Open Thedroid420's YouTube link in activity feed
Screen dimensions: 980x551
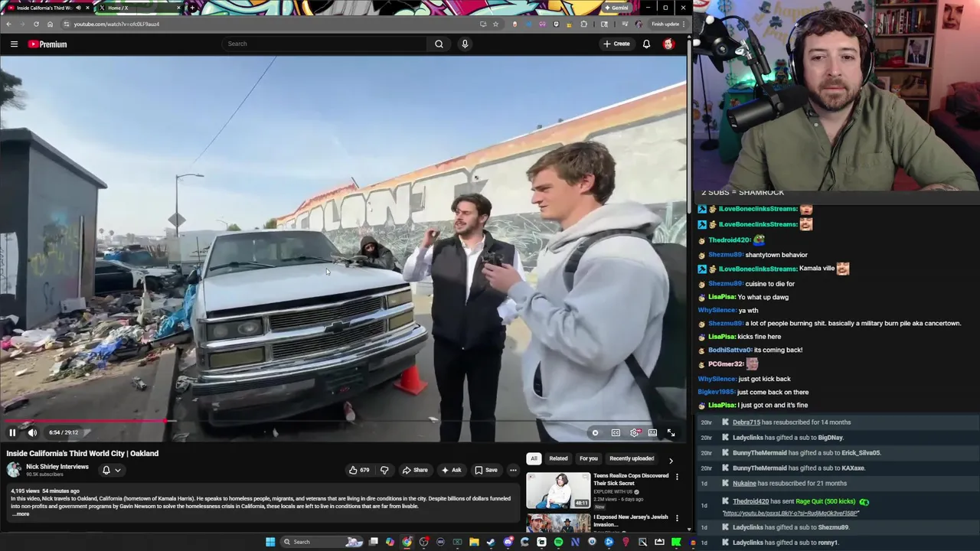[790, 514]
